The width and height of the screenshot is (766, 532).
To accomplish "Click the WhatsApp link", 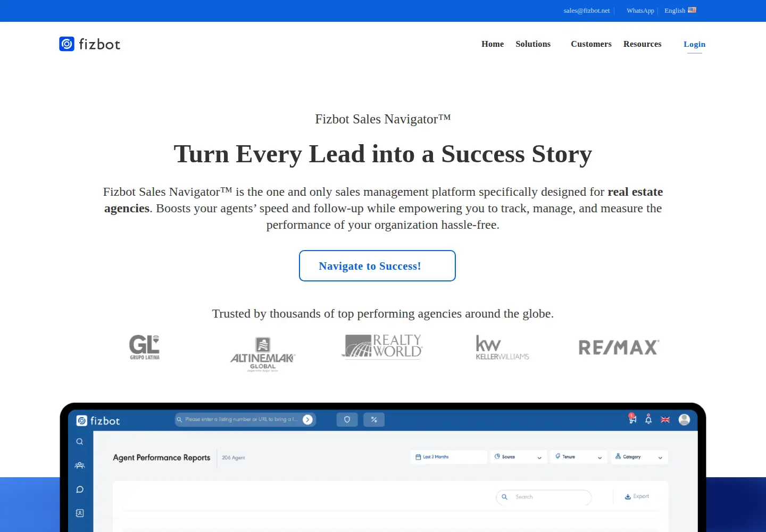I will coord(640,11).
